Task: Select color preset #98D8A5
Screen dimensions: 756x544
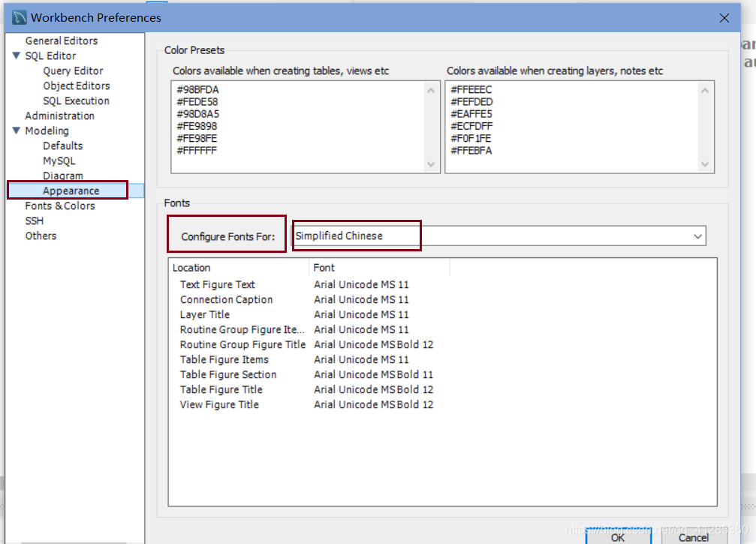Action: 197,114
